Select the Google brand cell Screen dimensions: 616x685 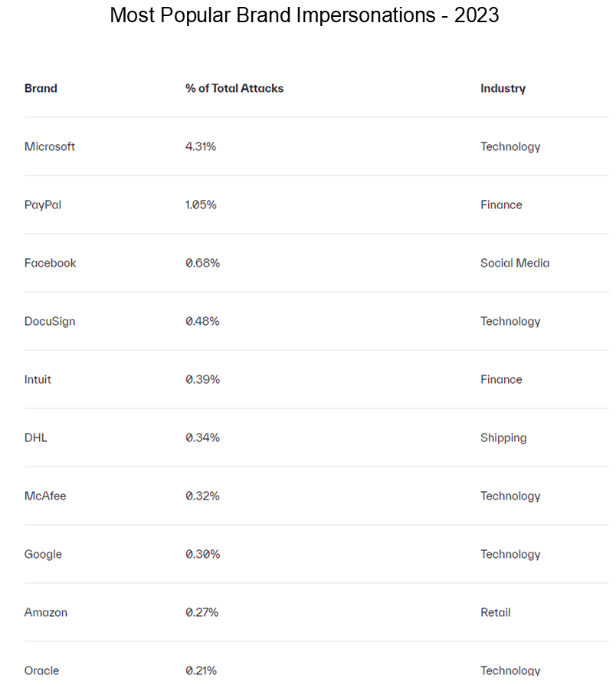click(43, 554)
